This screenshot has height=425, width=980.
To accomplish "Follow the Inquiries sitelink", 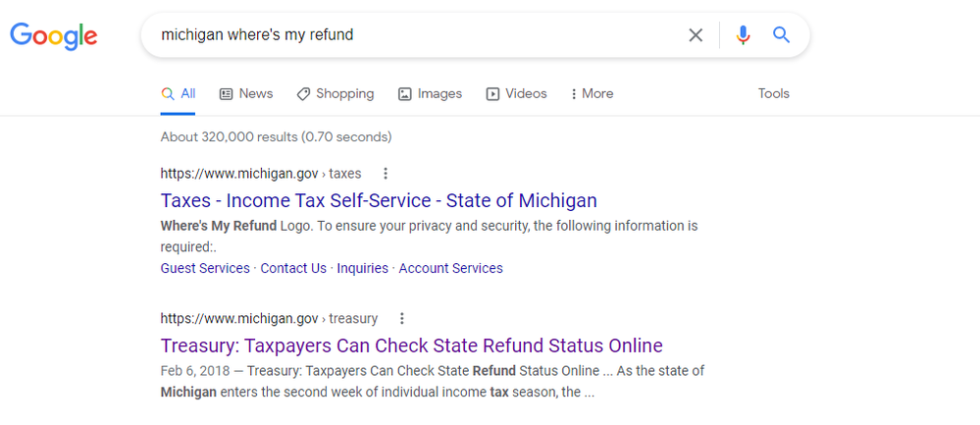I will [x=363, y=268].
